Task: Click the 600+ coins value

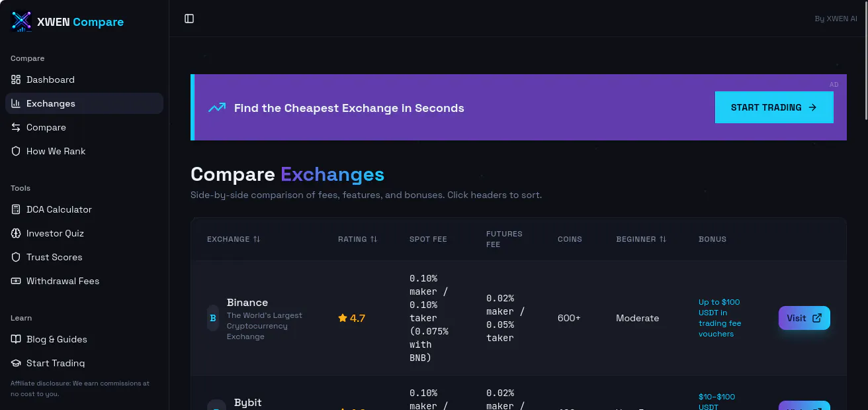Action: pos(569,318)
